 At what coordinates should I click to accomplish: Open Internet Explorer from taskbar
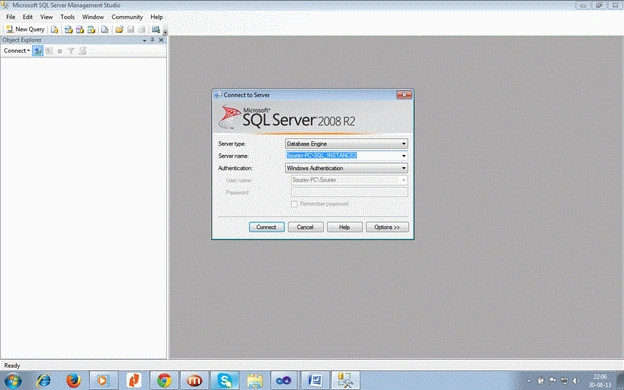43,381
